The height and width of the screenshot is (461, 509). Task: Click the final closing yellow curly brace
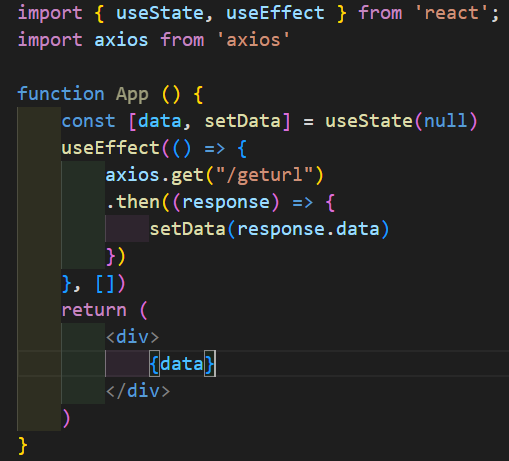pos(23,445)
